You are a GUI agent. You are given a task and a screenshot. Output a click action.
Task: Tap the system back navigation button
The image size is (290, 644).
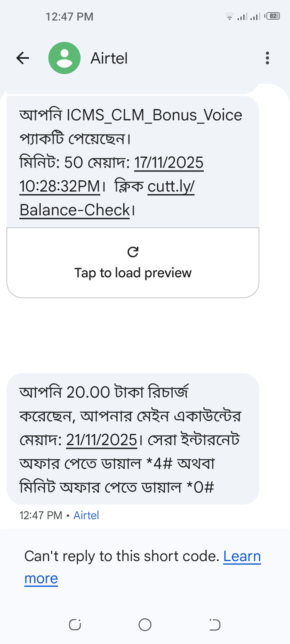click(215, 625)
